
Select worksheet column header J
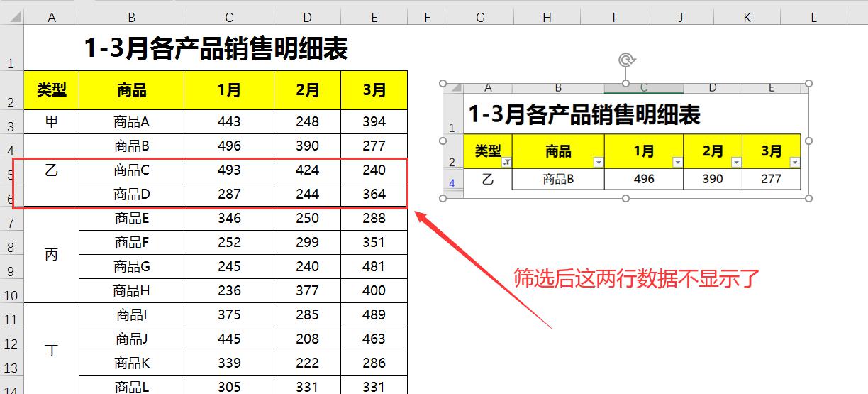pyautogui.click(x=681, y=18)
